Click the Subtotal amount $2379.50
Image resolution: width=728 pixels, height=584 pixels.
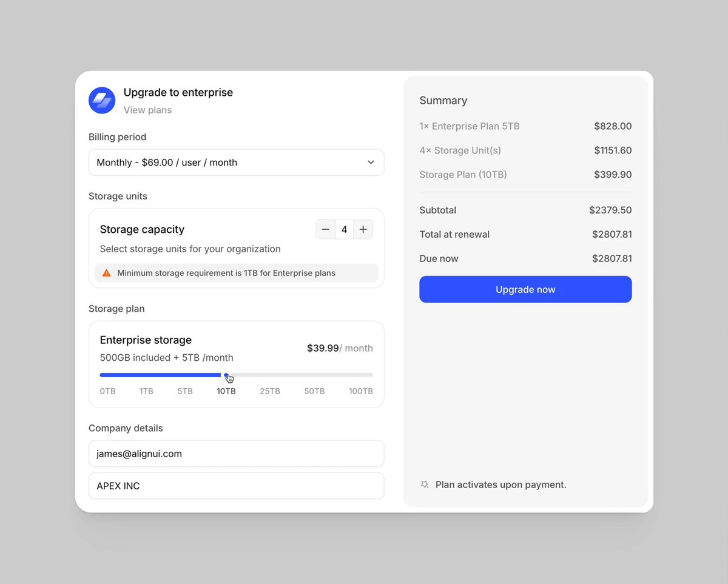610,210
